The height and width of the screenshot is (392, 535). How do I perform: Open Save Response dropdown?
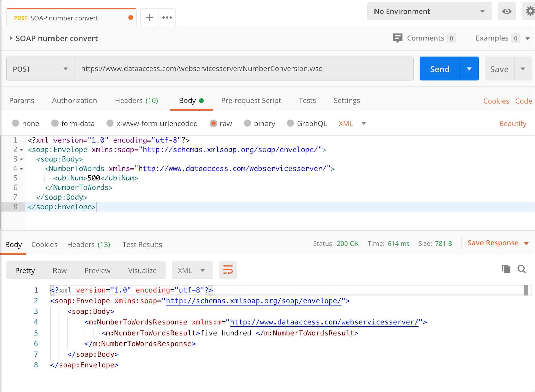[526, 243]
